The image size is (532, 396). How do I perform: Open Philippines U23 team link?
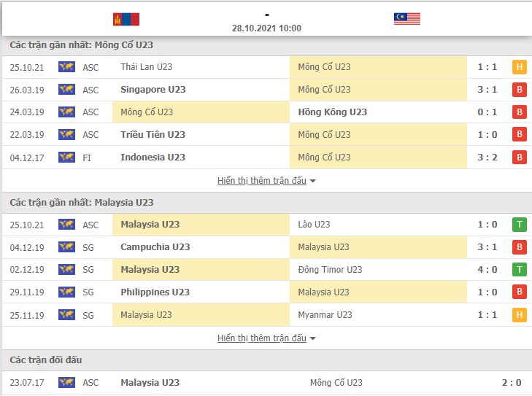[x=155, y=292]
